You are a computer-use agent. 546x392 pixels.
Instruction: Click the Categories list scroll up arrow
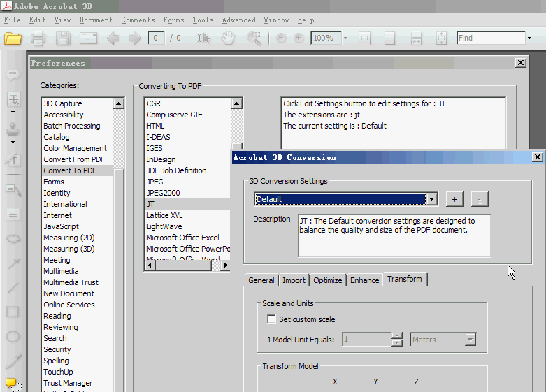(118, 103)
